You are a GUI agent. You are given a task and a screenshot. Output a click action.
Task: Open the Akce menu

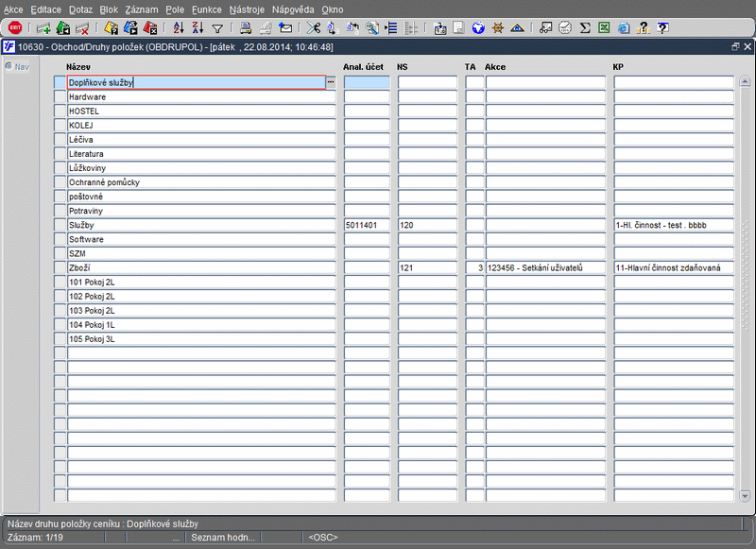13,9
